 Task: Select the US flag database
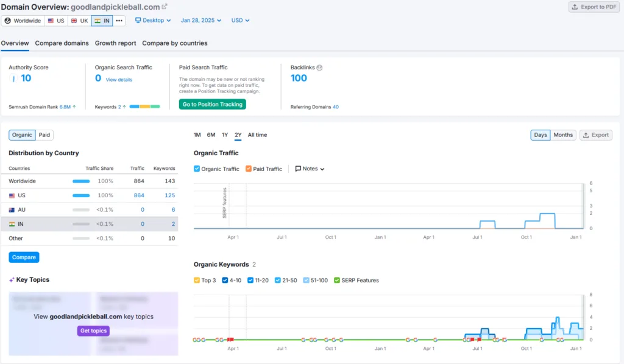(55, 21)
